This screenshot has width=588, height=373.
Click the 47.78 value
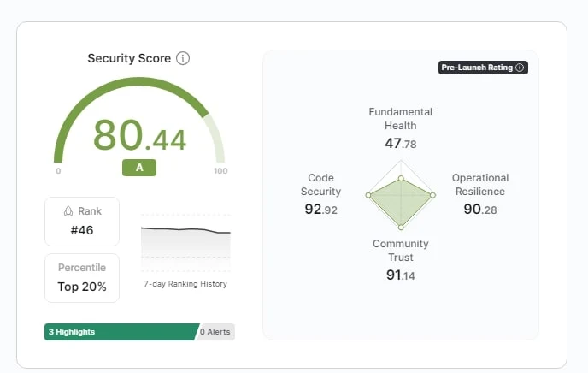(x=401, y=144)
